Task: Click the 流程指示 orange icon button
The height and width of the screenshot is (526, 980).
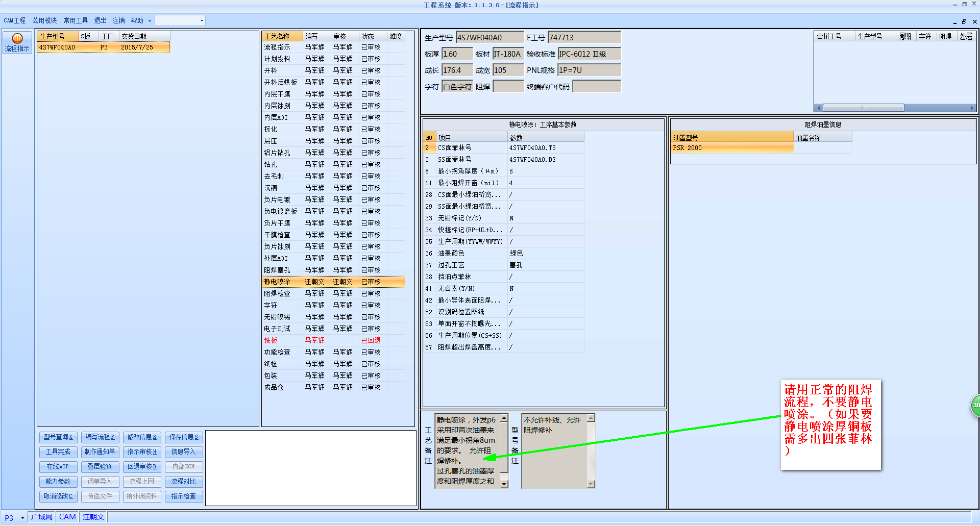Action: (17, 43)
